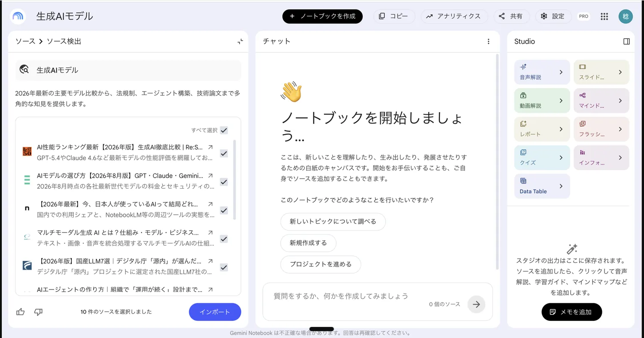Expand the インフォ tile arrow
The image size is (644, 338).
pos(620,158)
